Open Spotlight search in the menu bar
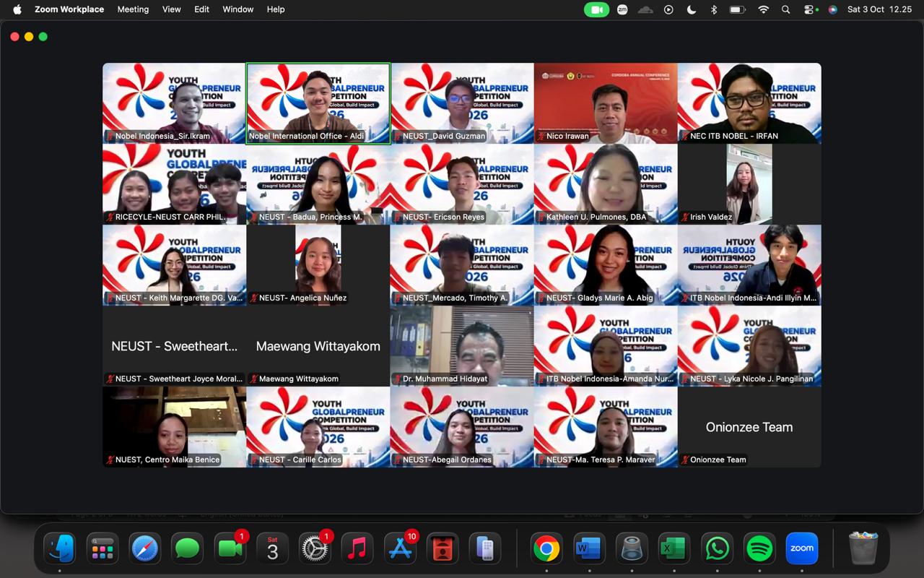Screen dimensions: 924x578 [x=786, y=9]
